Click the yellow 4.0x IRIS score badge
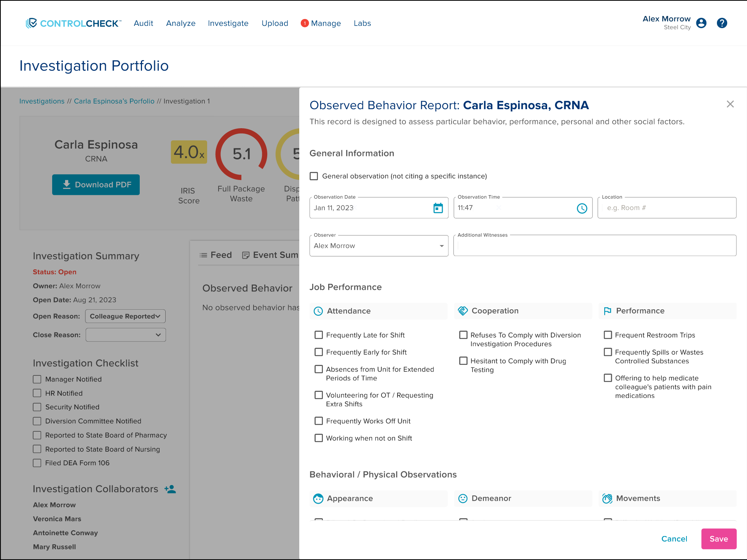 point(189,152)
